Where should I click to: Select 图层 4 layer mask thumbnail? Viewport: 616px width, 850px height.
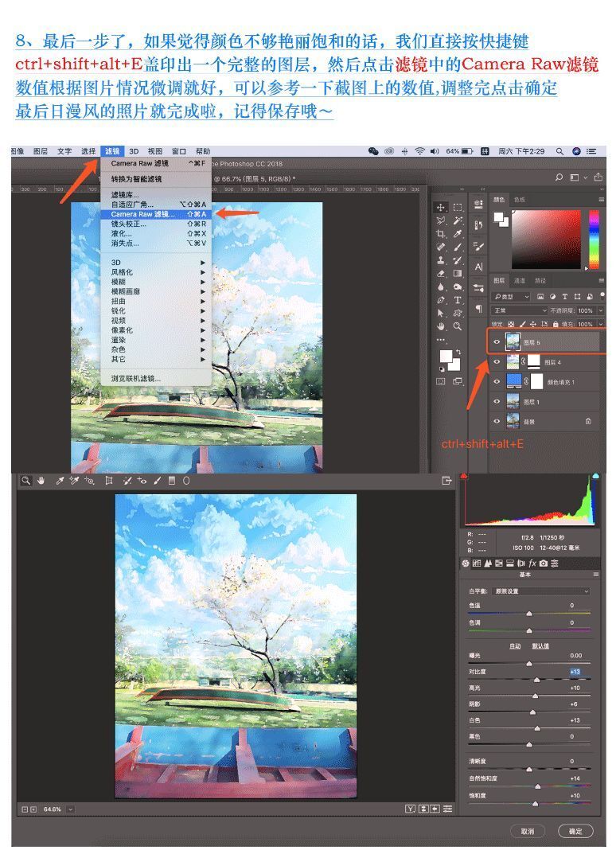coord(534,361)
